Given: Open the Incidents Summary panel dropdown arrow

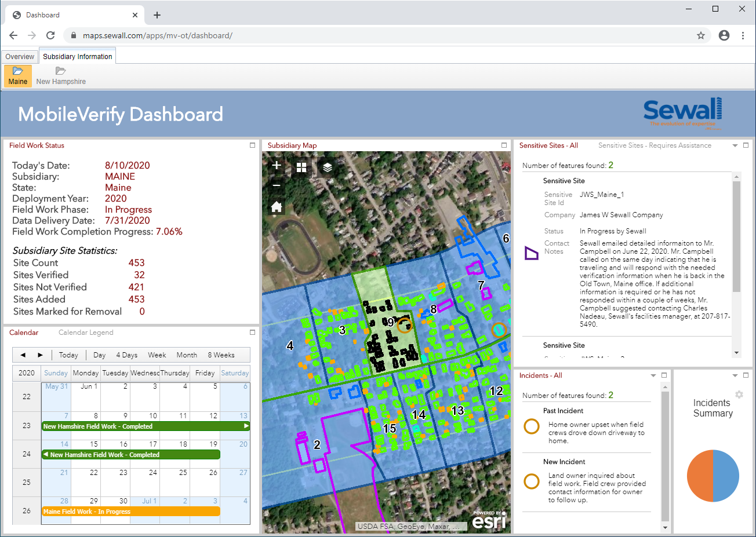Looking at the screenshot, I should pyautogui.click(x=735, y=375).
